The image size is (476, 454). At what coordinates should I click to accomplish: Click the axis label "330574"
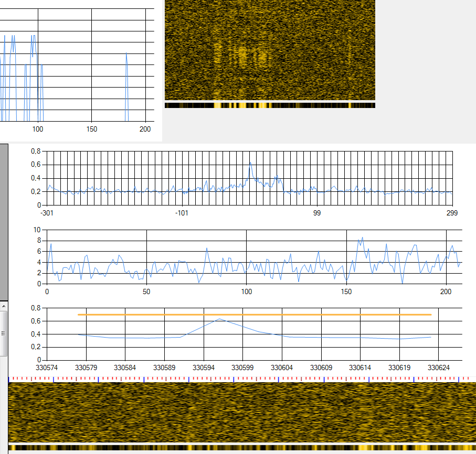coord(47,367)
